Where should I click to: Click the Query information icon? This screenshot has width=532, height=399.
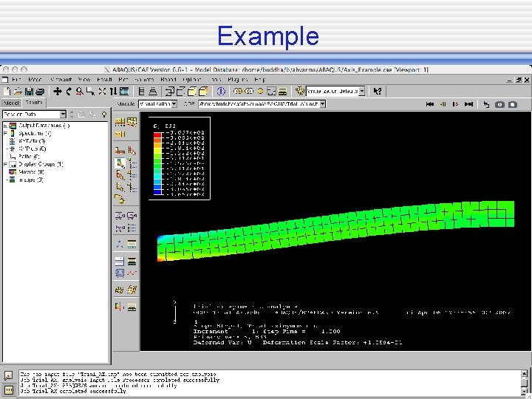[221, 91]
